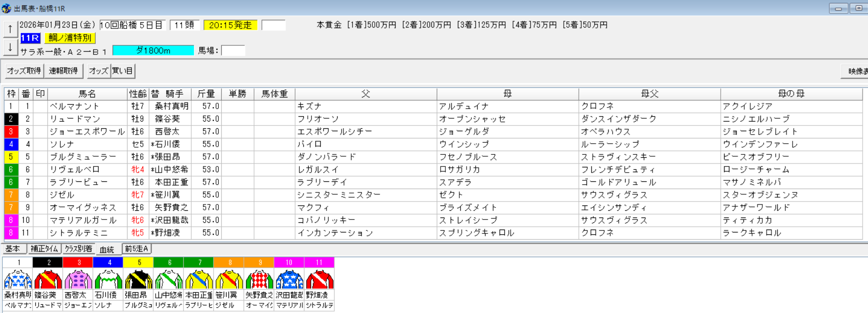Select pink dotted silk icon for 西啓太
The width and height of the screenshot is (868, 313).
tap(78, 279)
